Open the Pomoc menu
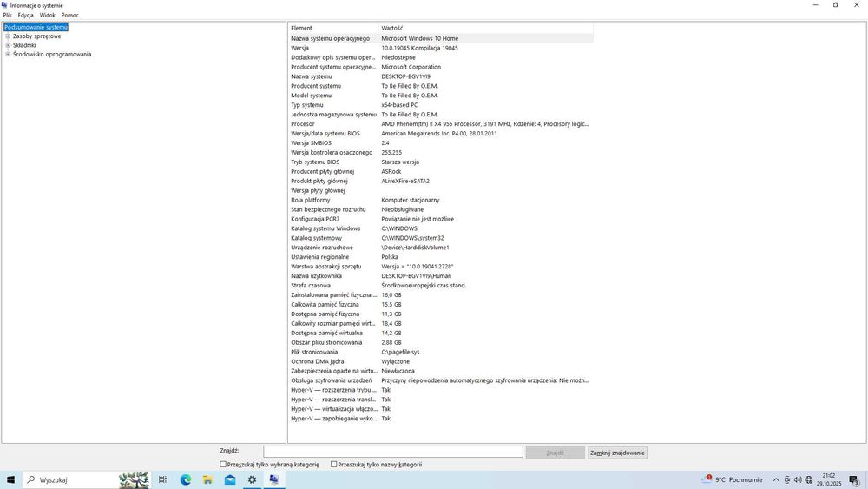868x489 pixels. coord(69,15)
